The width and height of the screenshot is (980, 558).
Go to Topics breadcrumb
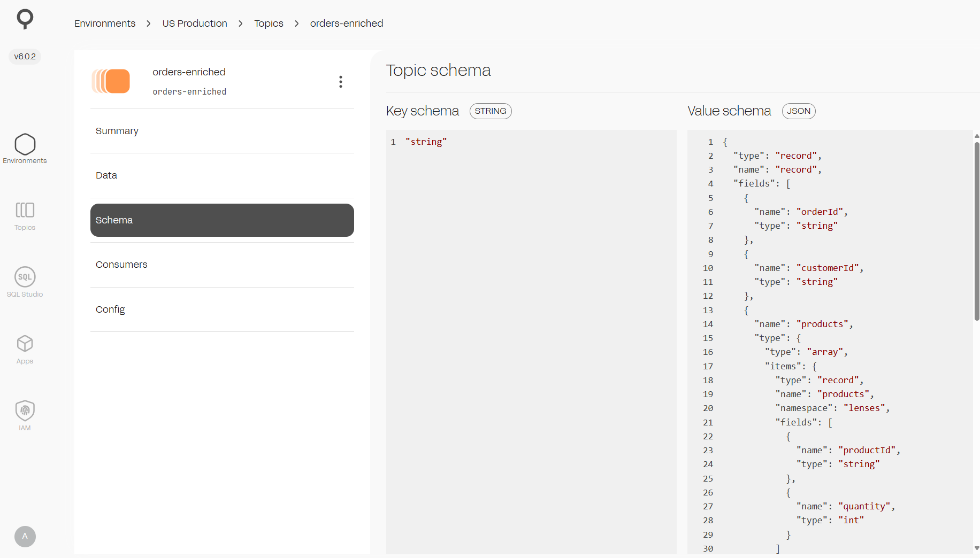pos(269,24)
